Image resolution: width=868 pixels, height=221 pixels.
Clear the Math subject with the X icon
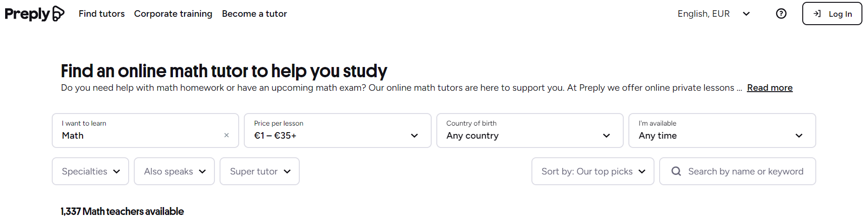227,135
